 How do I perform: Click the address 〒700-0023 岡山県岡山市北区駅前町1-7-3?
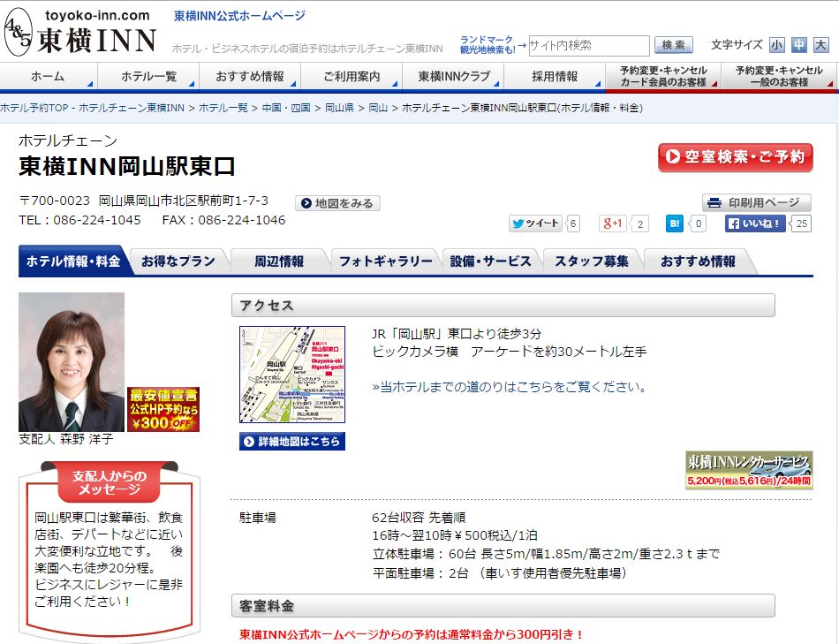(x=143, y=201)
